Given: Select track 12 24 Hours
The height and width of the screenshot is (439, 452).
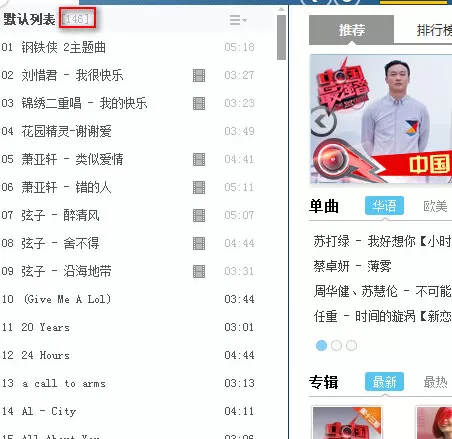Looking at the screenshot, I should pyautogui.click(x=45, y=355).
